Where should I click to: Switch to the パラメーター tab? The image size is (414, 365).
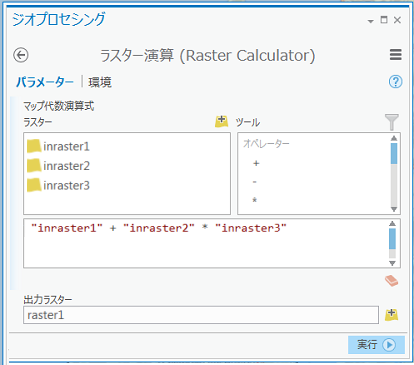pyautogui.click(x=45, y=82)
